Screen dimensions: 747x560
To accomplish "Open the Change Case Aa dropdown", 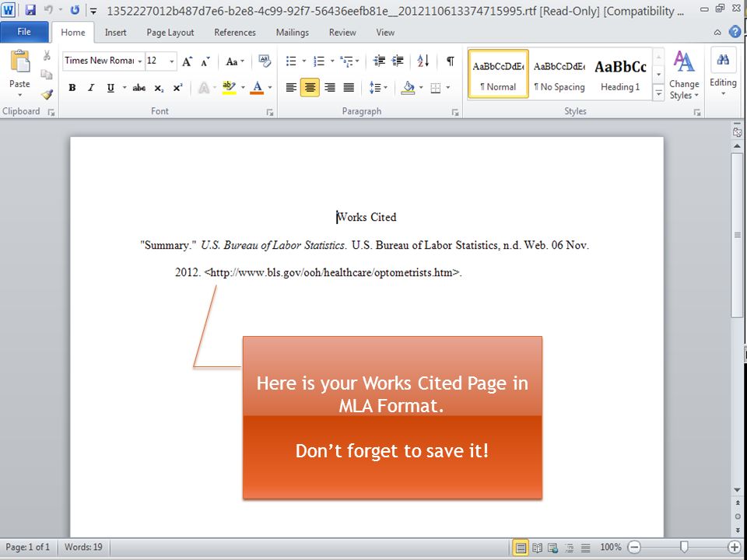I will point(235,61).
